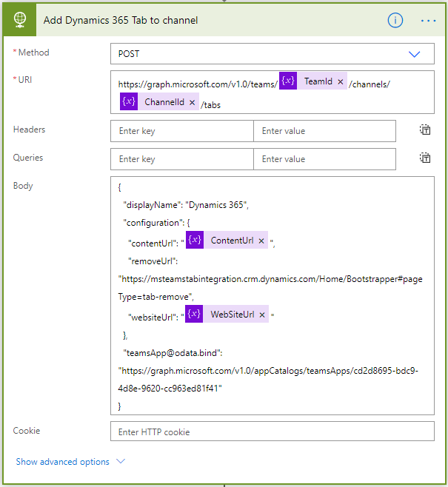Expand the Method dropdown set to POST

[414, 54]
